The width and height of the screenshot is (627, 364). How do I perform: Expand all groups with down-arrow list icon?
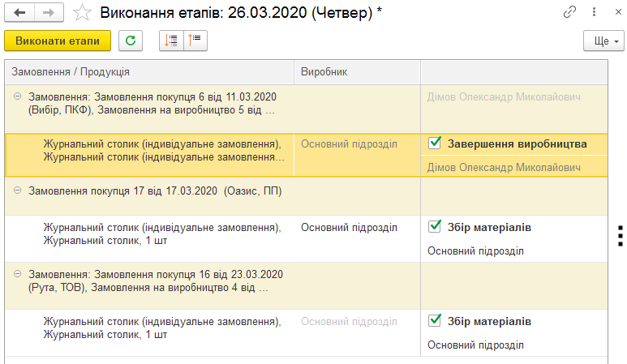[171, 41]
